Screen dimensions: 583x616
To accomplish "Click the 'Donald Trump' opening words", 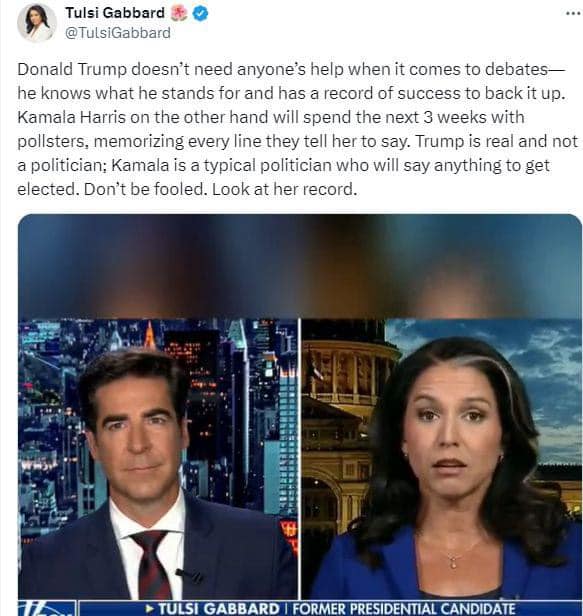I will (72, 70).
